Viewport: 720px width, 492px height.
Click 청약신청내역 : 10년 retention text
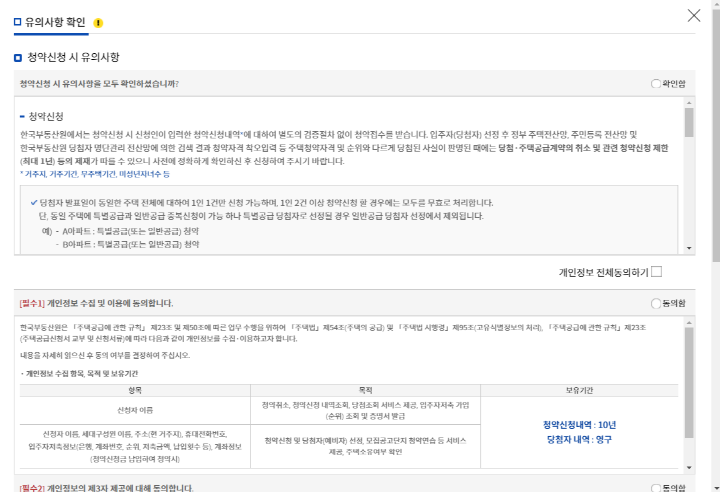click(579, 425)
